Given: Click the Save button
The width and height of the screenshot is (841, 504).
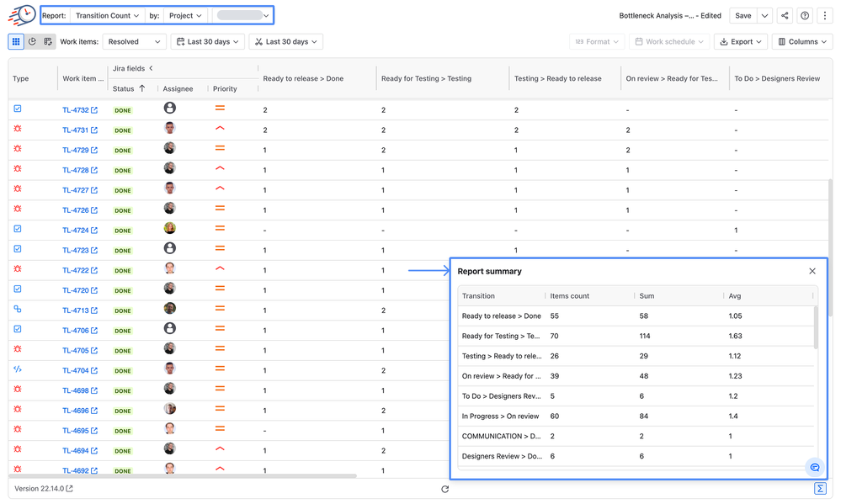Looking at the screenshot, I should (743, 15).
